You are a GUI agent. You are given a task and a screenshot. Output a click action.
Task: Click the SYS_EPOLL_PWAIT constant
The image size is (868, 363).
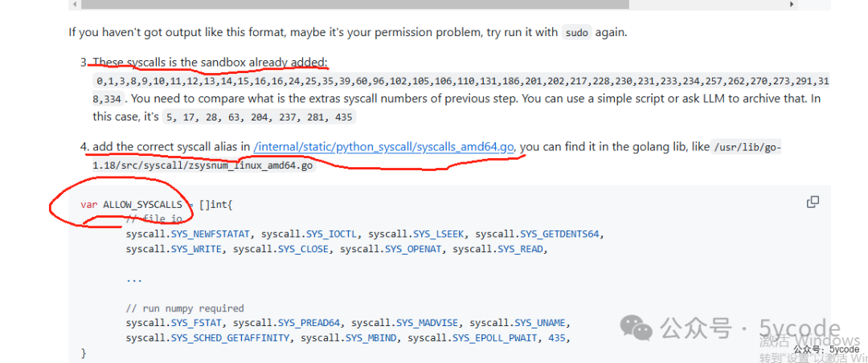pyautogui.click(x=495, y=337)
